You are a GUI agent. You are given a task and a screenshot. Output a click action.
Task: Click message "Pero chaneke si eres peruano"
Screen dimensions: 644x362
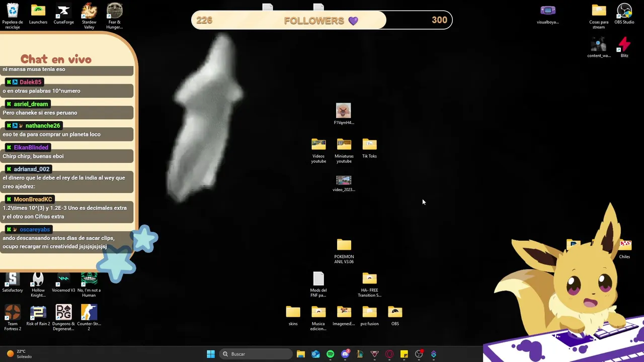click(40, 113)
